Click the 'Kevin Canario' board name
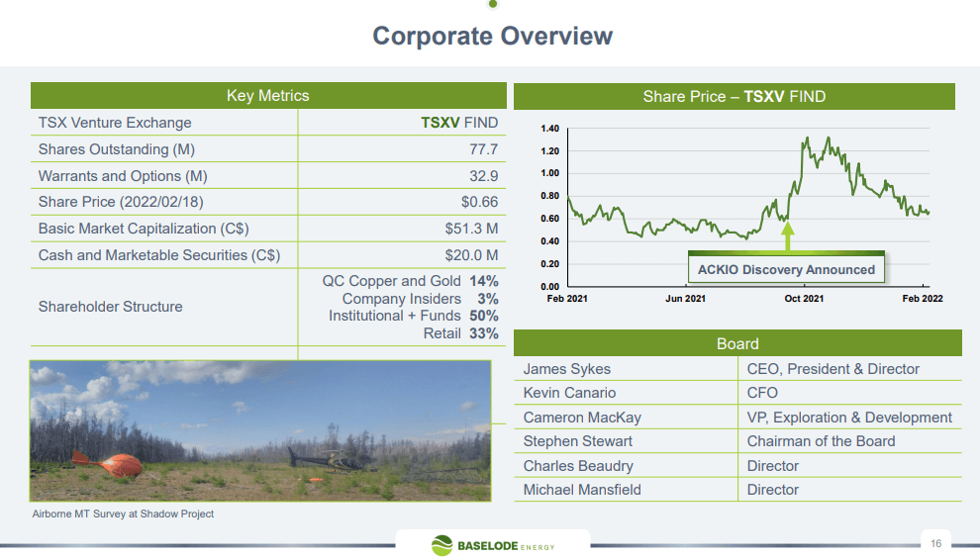Screen dimensions: 980x560 coord(569,393)
